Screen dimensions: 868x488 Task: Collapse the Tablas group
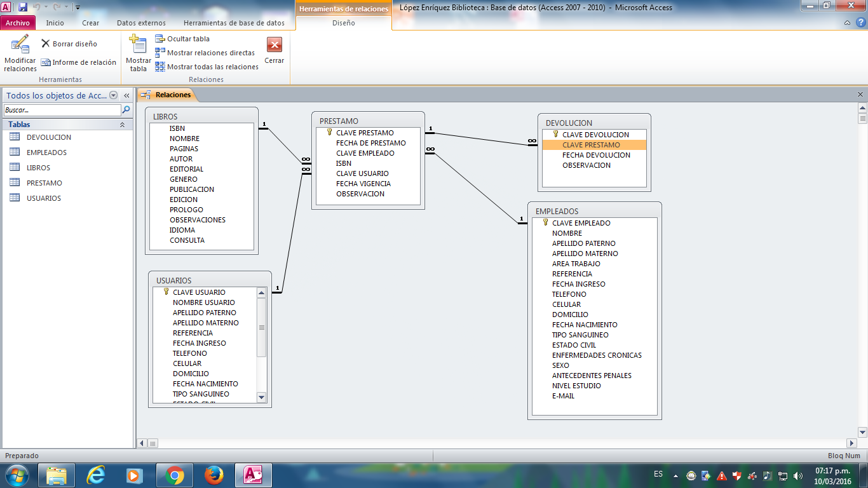click(122, 125)
